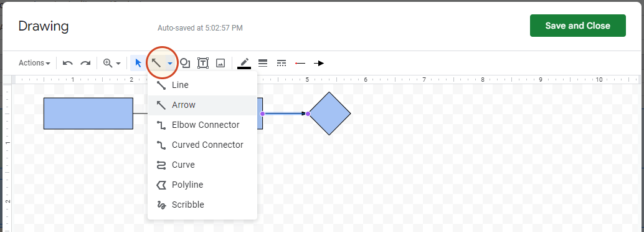Open the Actions dropdown menu
The image size is (644, 232).
click(x=34, y=63)
